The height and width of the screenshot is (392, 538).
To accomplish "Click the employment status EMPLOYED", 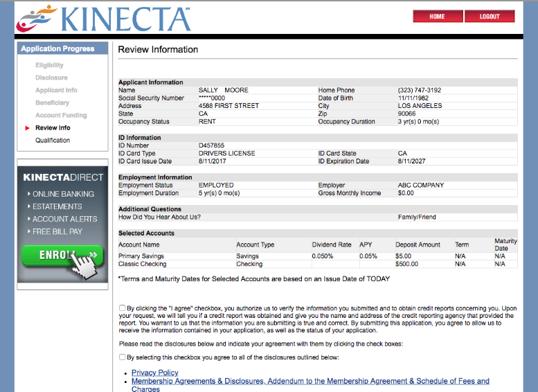I will (216, 185).
